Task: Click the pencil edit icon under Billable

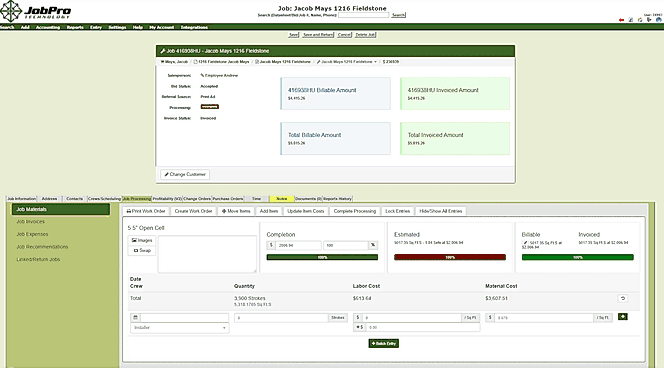Action: pyautogui.click(x=526, y=243)
